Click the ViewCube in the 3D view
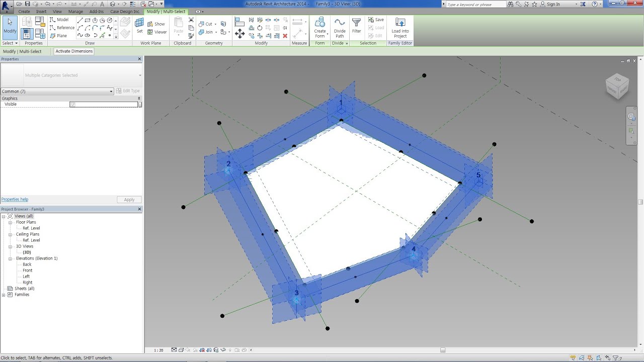 [x=617, y=85]
